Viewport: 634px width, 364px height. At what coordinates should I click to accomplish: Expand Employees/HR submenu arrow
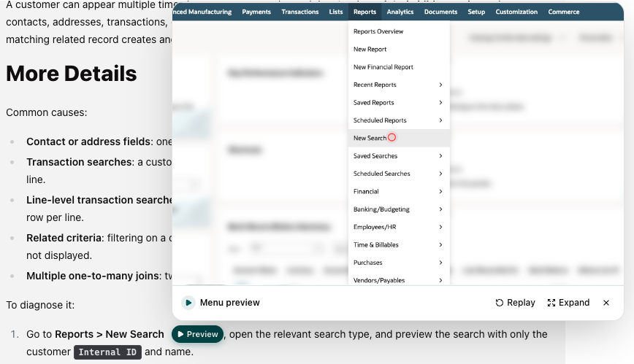[440, 227]
